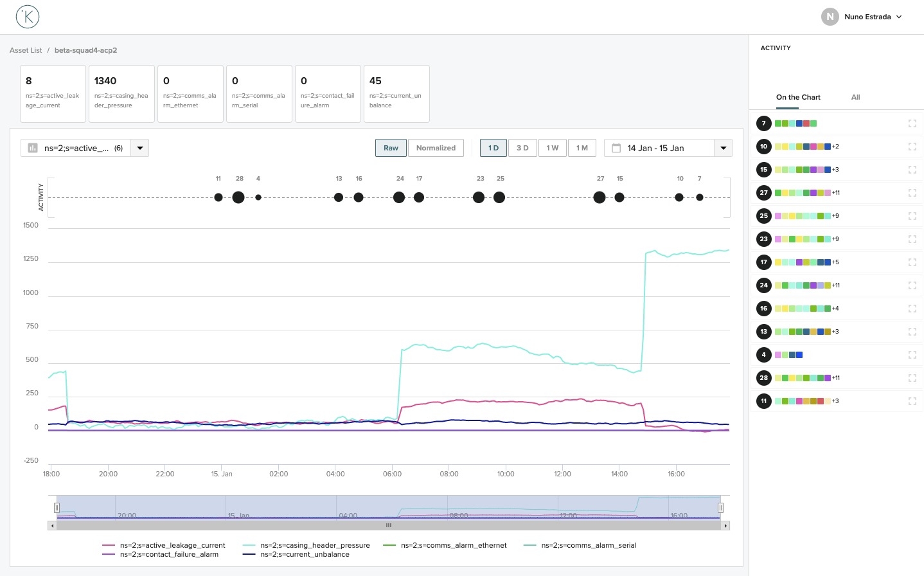Select Raw data display mode

point(391,148)
